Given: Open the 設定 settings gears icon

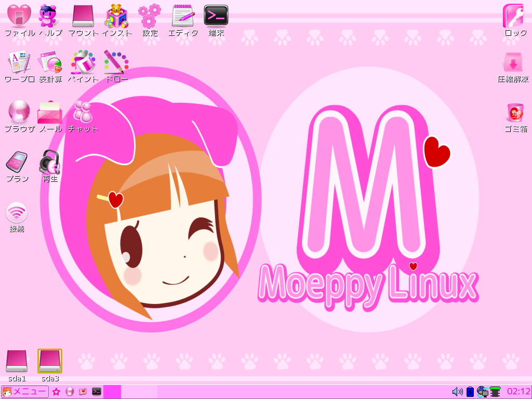Looking at the screenshot, I should point(149,16).
